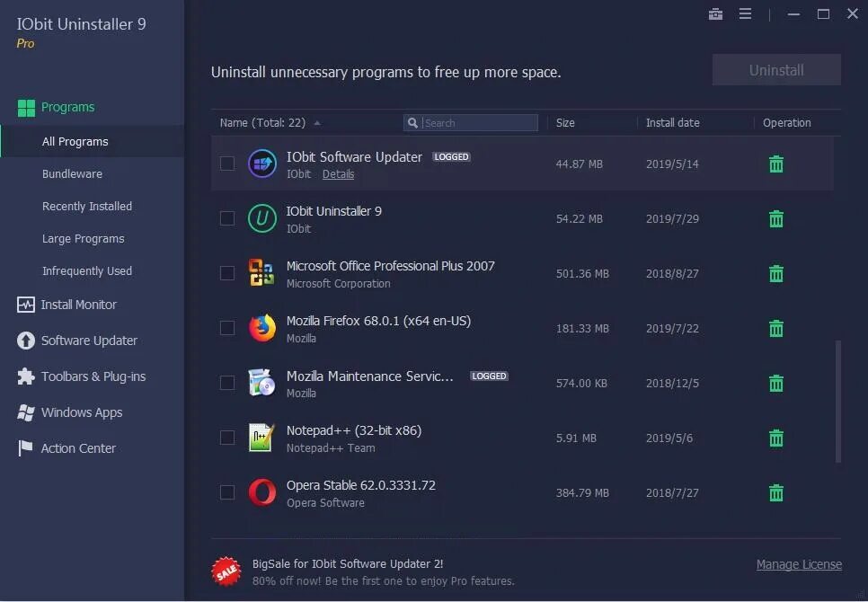The image size is (868, 602).
Task: Click the Opera Stable 62.0.3331.72 name
Action: [361, 485]
